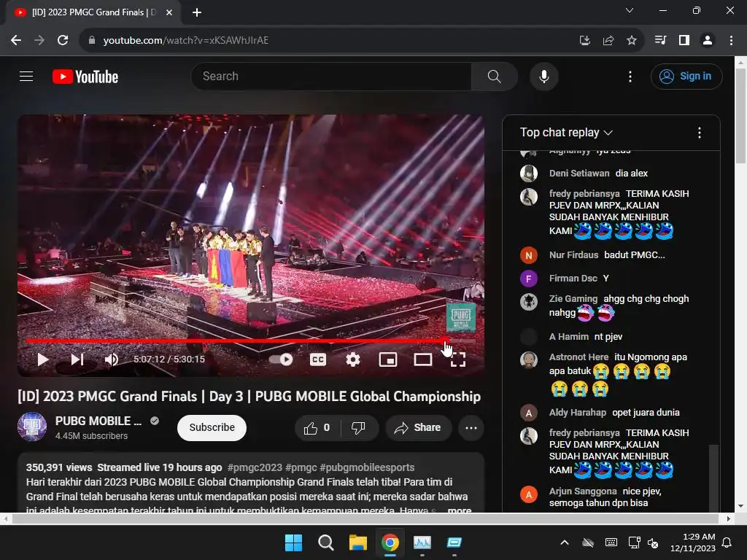The height and width of the screenshot is (560, 747).
Task: Click the address bar URL
Action: point(186,41)
